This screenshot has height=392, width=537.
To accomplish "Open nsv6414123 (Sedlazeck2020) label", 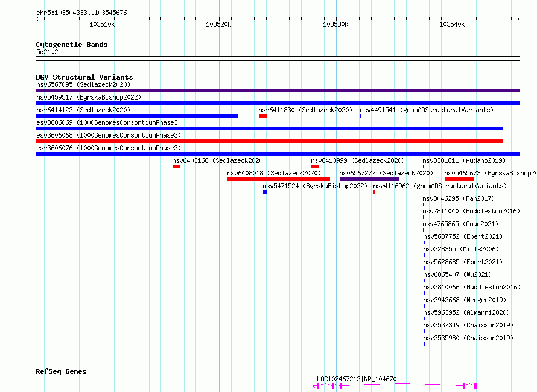I will [x=83, y=110].
